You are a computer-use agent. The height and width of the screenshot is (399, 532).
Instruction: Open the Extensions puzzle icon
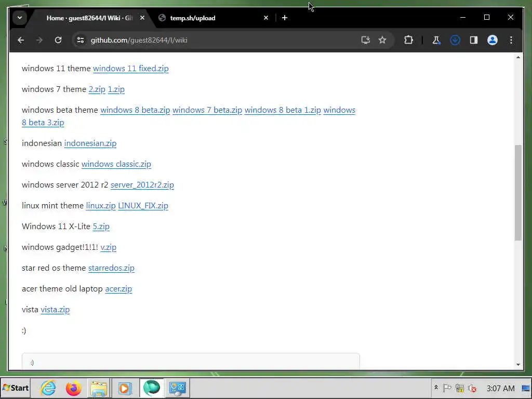click(408, 40)
